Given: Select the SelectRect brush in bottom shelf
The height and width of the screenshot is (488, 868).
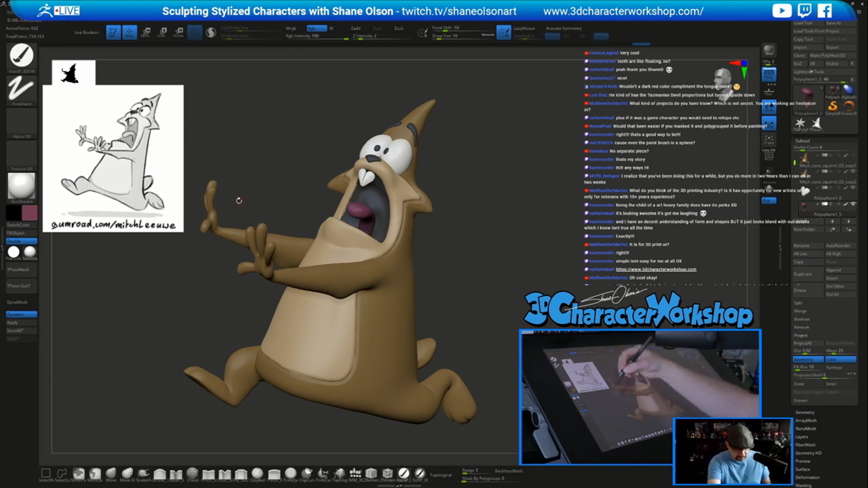Looking at the screenshot, I should coord(45,474).
